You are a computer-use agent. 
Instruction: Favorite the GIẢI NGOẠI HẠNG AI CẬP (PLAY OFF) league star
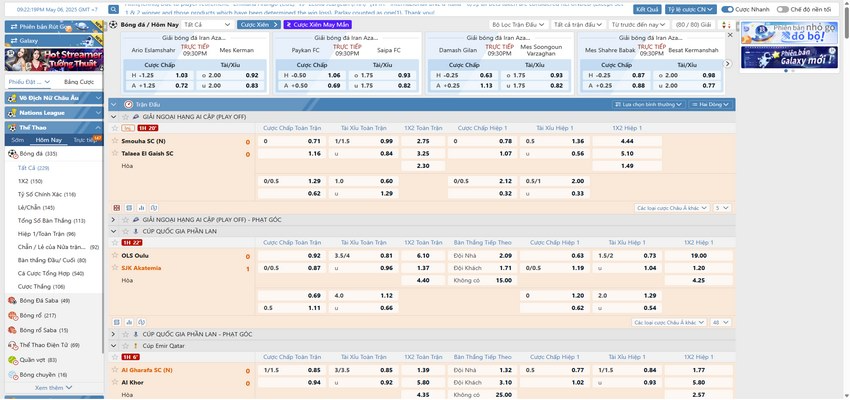pyautogui.click(x=125, y=117)
